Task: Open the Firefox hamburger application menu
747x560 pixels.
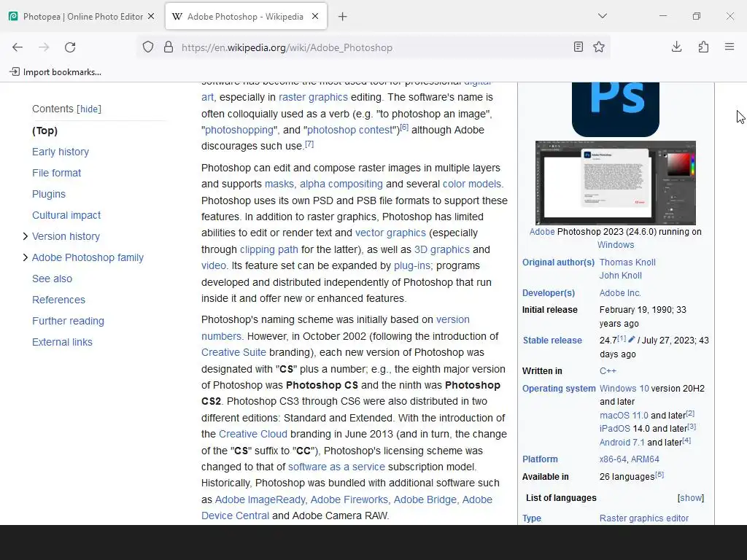Action: (729, 47)
